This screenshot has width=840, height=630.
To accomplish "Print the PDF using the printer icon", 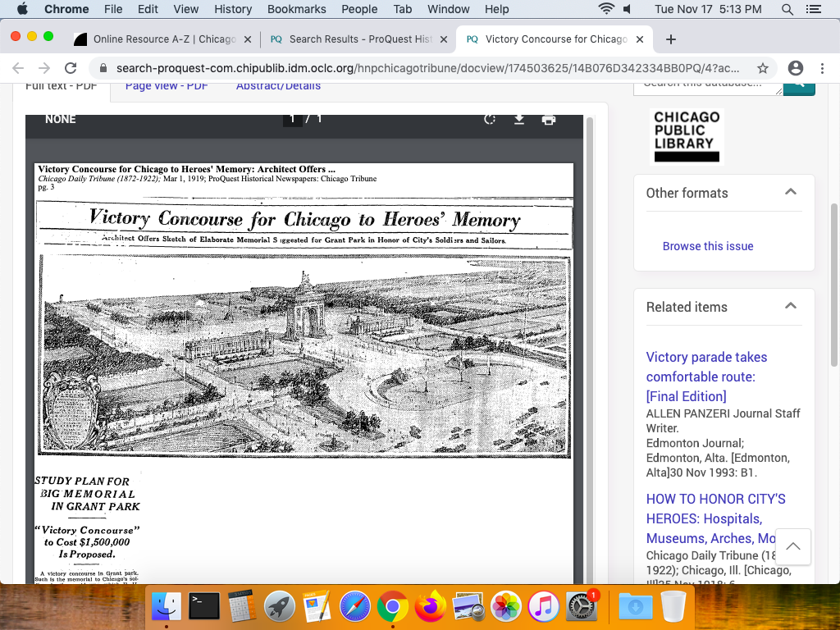I will [x=549, y=120].
